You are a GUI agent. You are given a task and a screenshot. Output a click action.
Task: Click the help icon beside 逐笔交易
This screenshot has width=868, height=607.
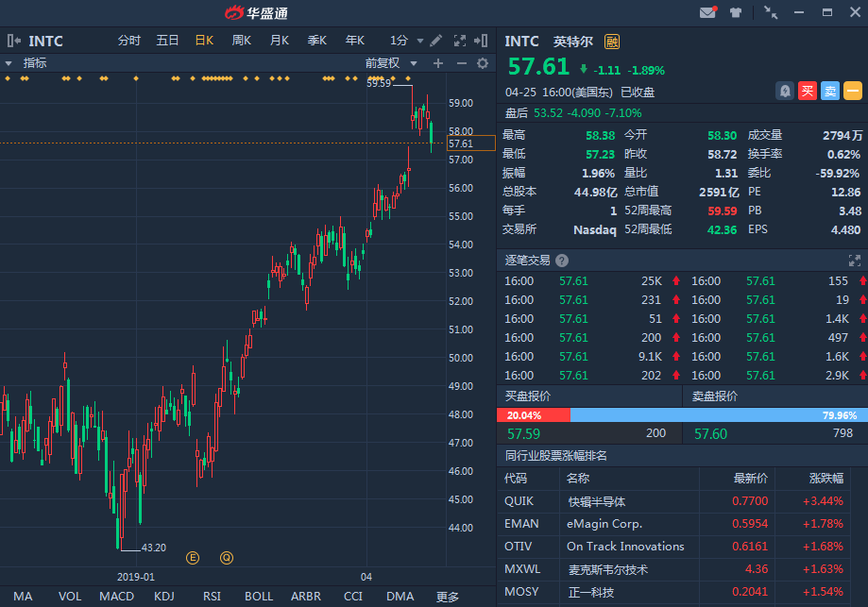(x=562, y=261)
